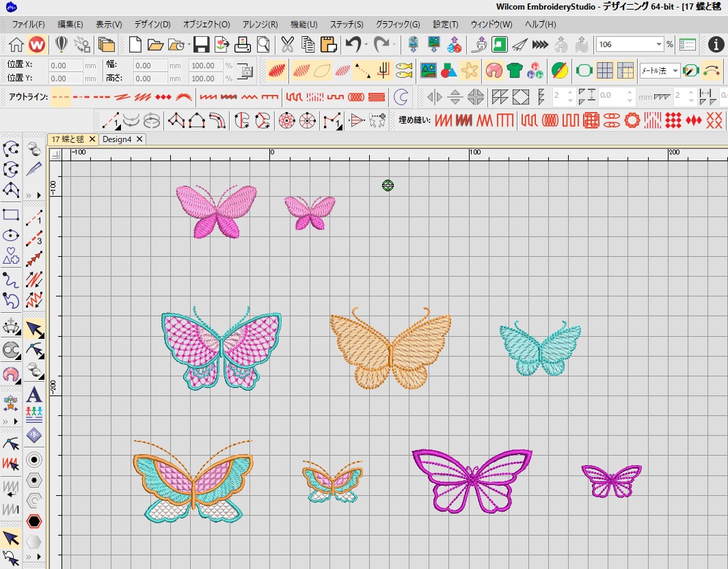Click the yellow flower shape icon
This screenshot has width=728, height=569.
coord(470,70)
